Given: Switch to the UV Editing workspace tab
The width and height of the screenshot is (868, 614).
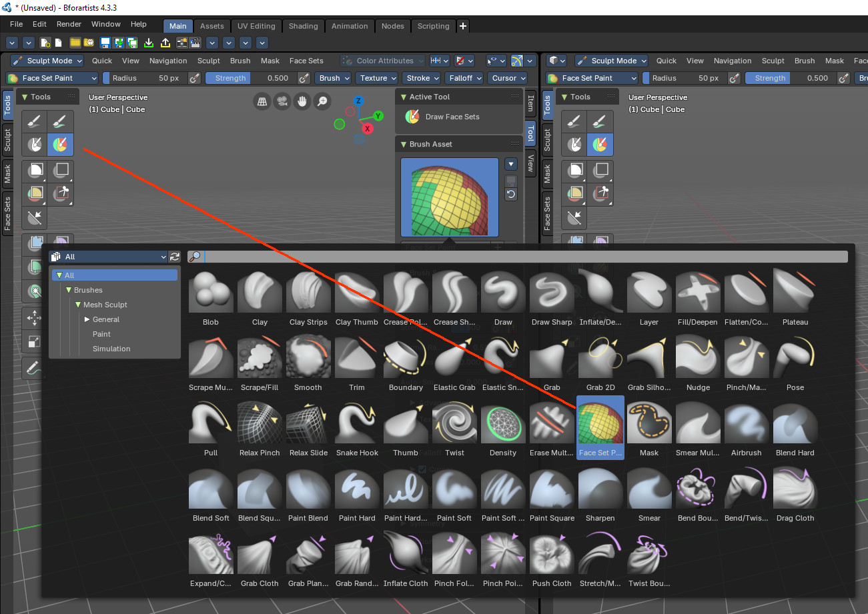Looking at the screenshot, I should 256,26.
